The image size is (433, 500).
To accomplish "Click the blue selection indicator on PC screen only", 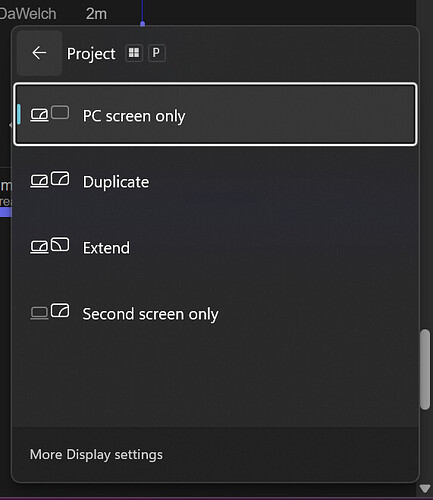I will [19, 114].
